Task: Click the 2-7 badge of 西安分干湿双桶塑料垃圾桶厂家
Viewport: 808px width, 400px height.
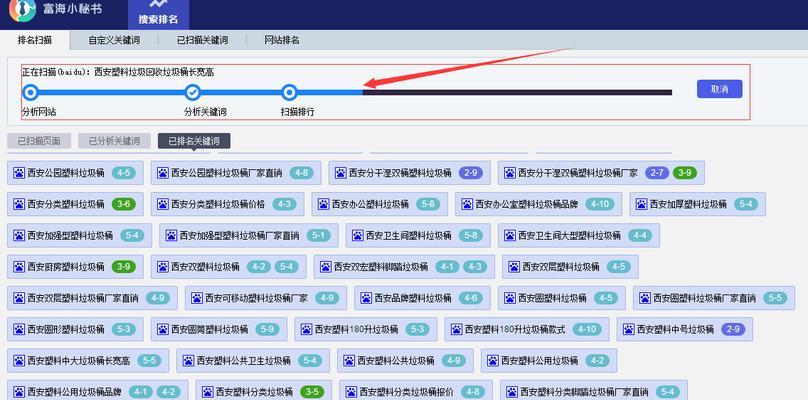Action: tap(656, 173)
